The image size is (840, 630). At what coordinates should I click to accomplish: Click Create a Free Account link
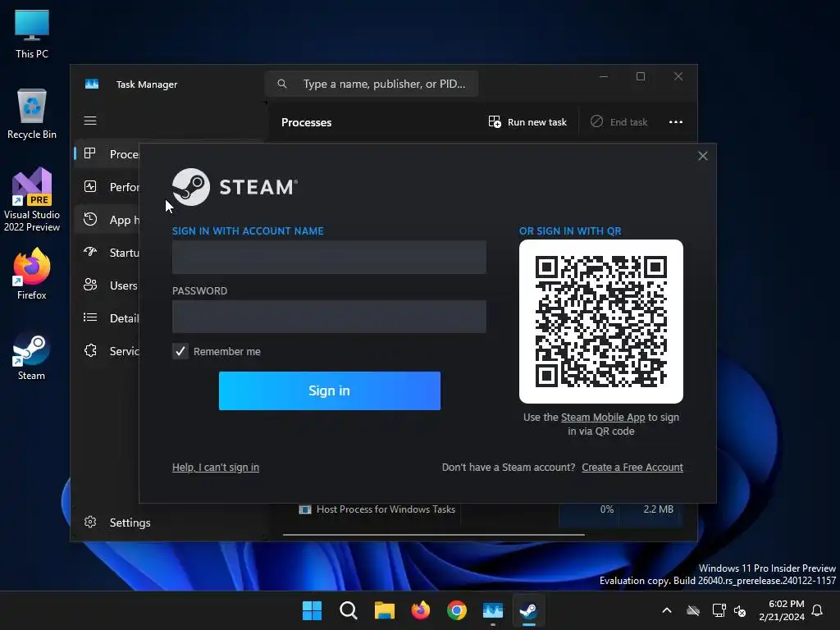tap(632, 467)
